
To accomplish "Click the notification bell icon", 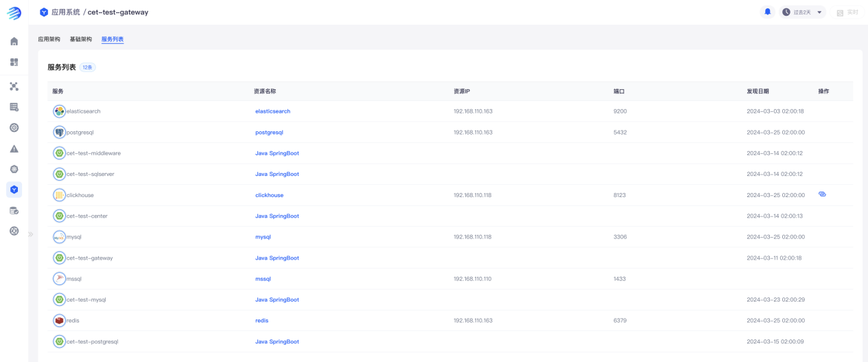I will (767, 12).
